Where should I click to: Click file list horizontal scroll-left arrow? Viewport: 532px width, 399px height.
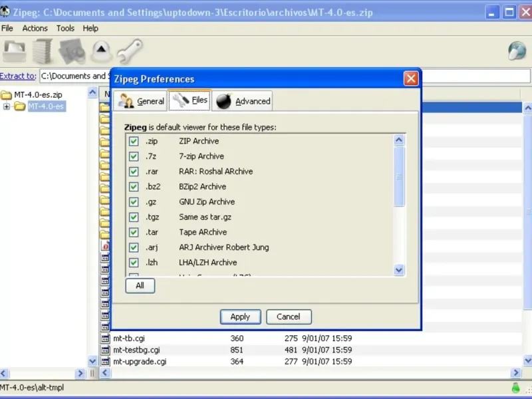(105, 373)
